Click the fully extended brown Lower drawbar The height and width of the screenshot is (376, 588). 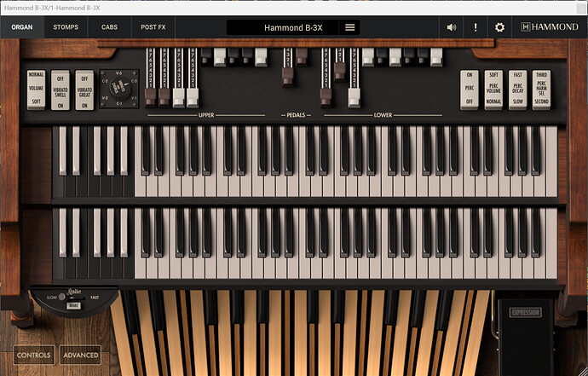tap(326, 97)
